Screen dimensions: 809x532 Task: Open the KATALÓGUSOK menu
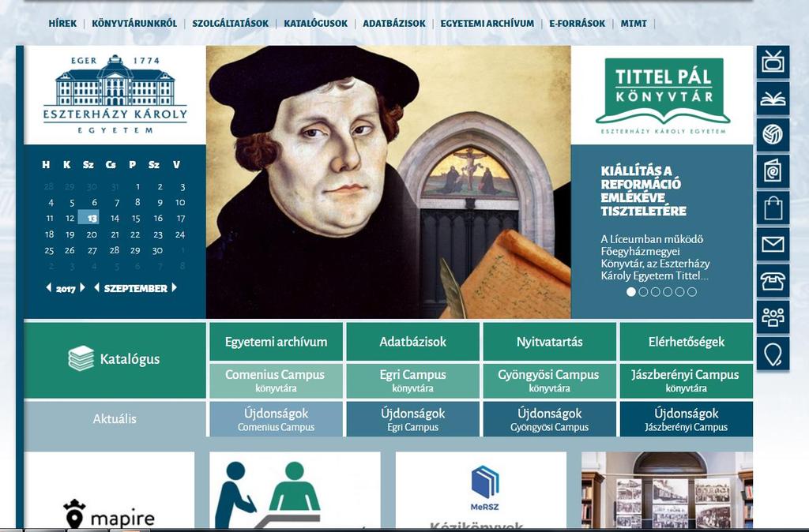tap(316, 23)
